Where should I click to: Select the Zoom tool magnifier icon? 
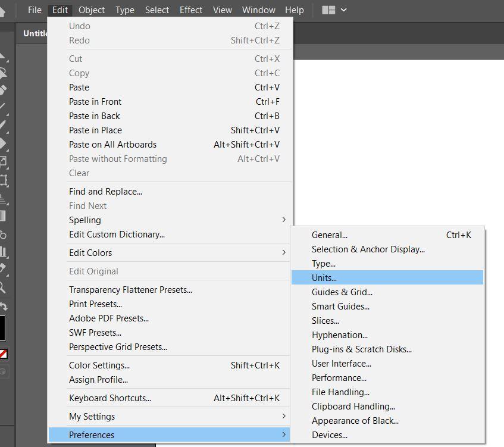(2, 287)
